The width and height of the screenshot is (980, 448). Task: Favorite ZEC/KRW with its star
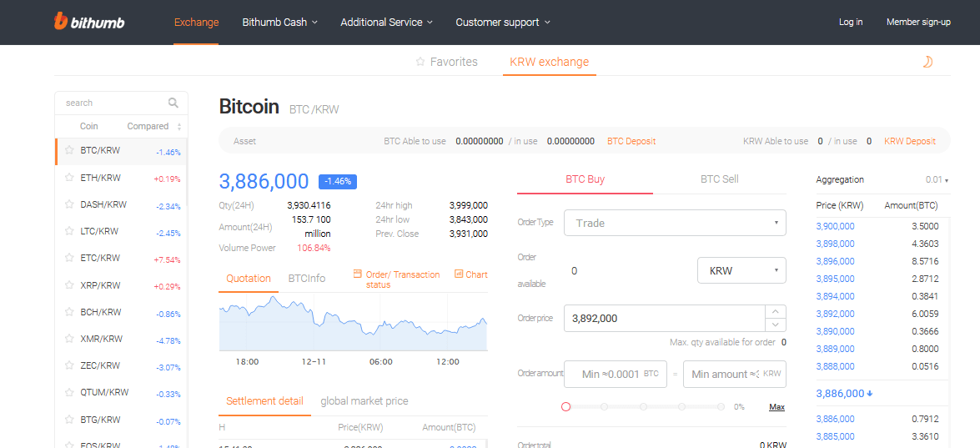(x=69, y=365)
